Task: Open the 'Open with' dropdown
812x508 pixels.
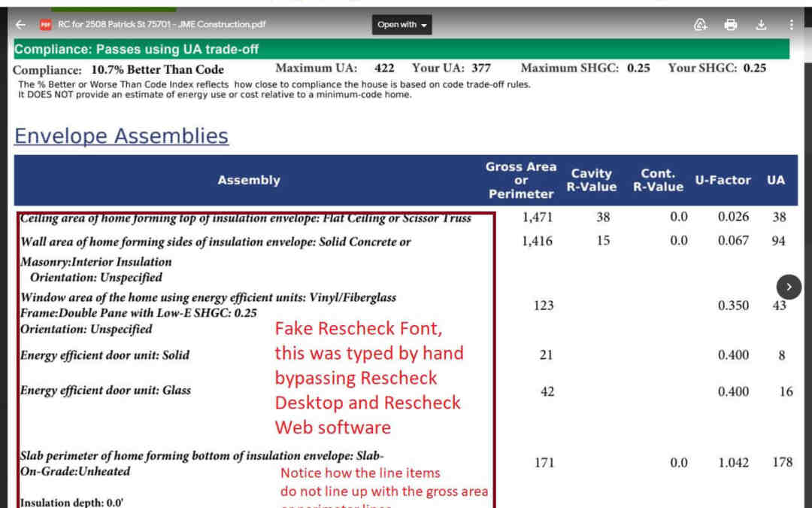Action: pyautogui.click(x=402, y=25)
